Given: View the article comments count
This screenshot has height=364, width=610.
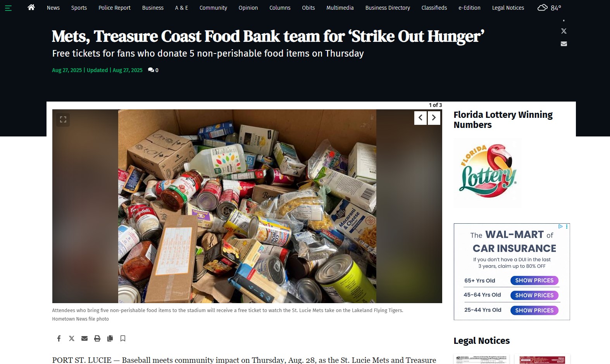Looking at the screenshot, I should click(153, 70).
